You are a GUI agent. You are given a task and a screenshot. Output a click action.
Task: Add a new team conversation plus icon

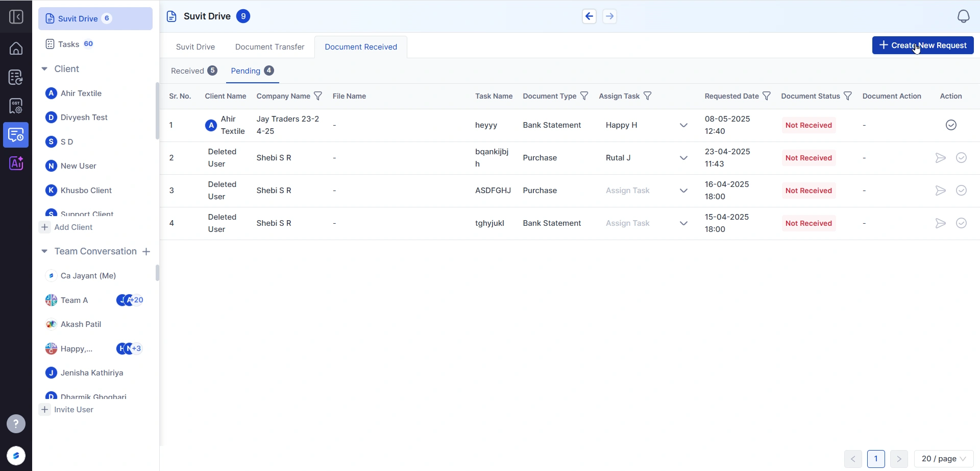146,251
